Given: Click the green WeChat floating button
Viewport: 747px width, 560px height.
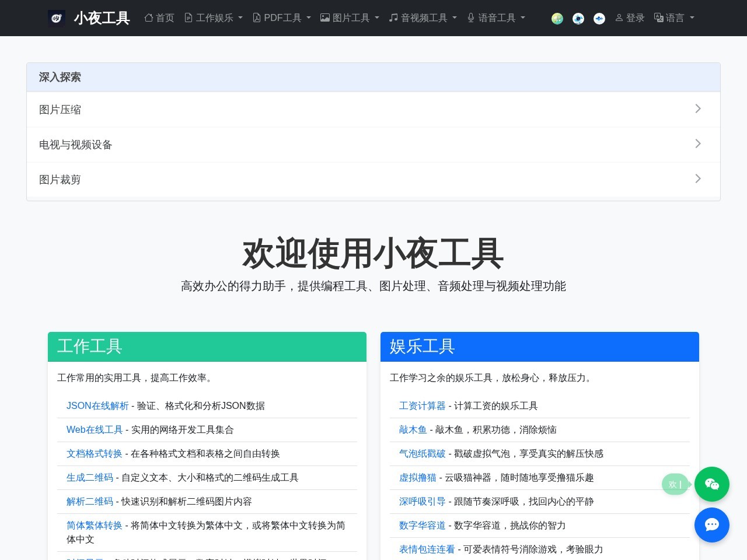Looking at the screenshot, I should [x=712, y=484].
